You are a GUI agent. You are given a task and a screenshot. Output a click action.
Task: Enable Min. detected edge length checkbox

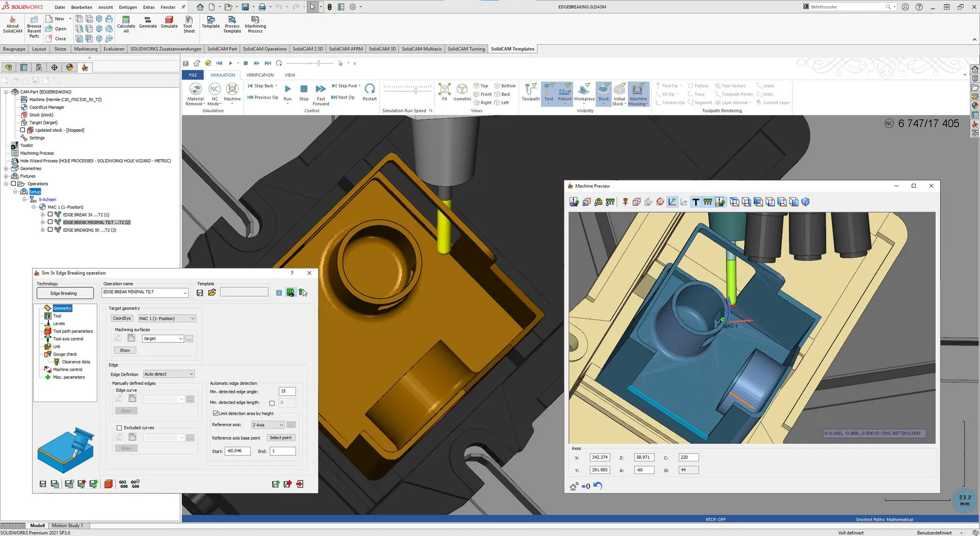(272, 403)
